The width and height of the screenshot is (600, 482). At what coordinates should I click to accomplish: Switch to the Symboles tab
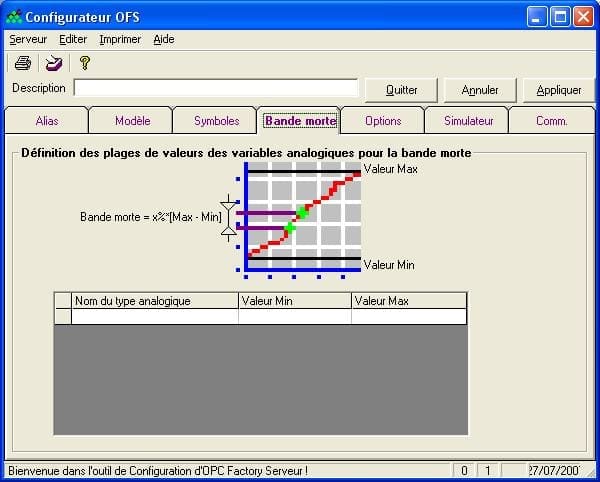[217, 121]
